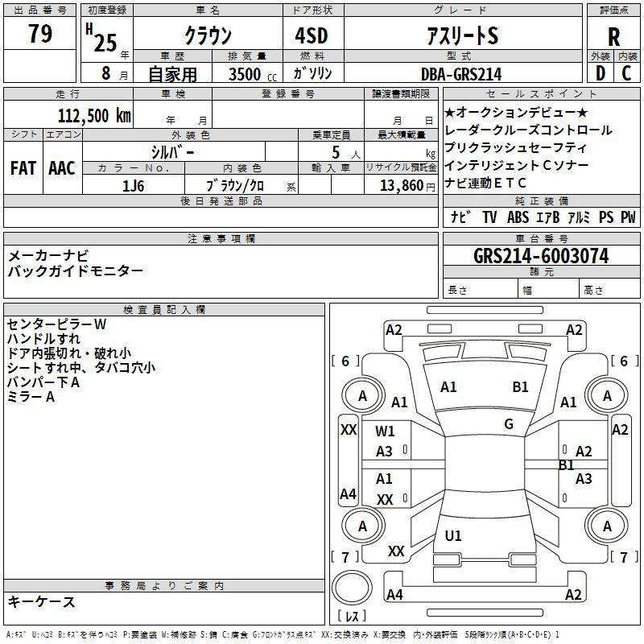Image resolution: width=644 pixels, height=644 pixels.
Task: Select the 車台番号 header
Action: tap(541, 238)
